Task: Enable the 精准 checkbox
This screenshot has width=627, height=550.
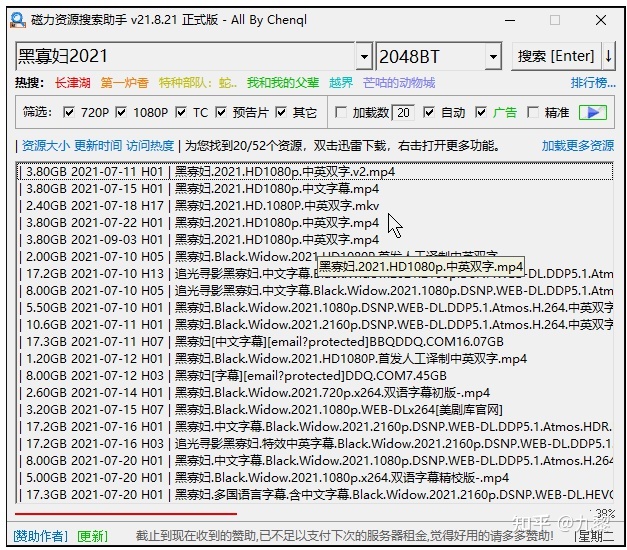Action: (533, 112)
